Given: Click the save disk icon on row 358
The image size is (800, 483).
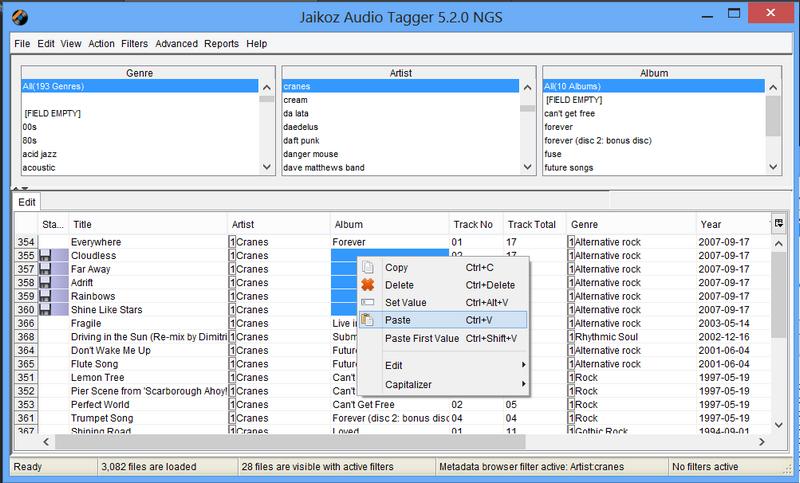Looking at the screenshot, I should click(x=45, y=283).
